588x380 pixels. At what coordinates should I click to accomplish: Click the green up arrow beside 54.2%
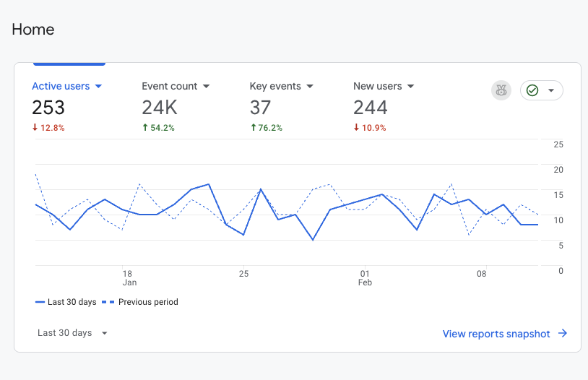(144, 128)
